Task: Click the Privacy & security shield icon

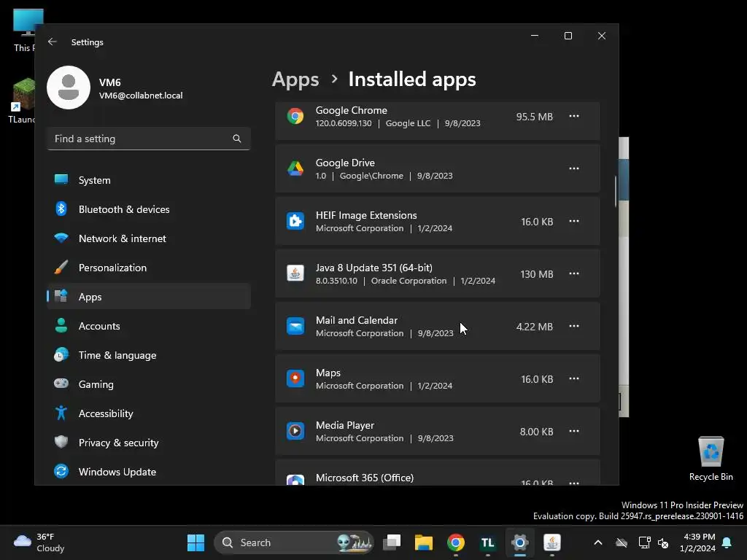Action: [61, 442]
